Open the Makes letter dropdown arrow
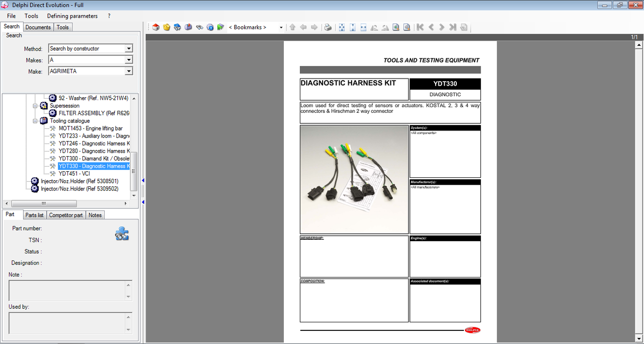 [129, 60]
